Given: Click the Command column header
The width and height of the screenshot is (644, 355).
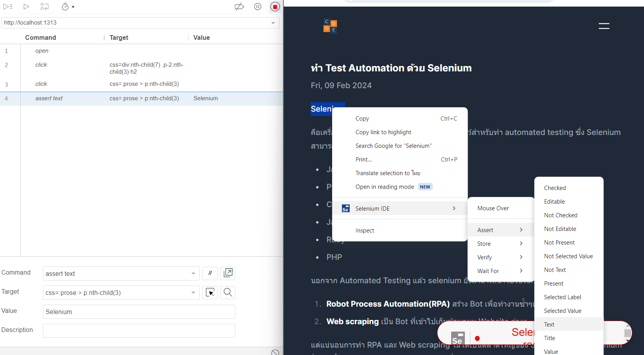Looking at the screenshot, I should click(x=41, y=37).
